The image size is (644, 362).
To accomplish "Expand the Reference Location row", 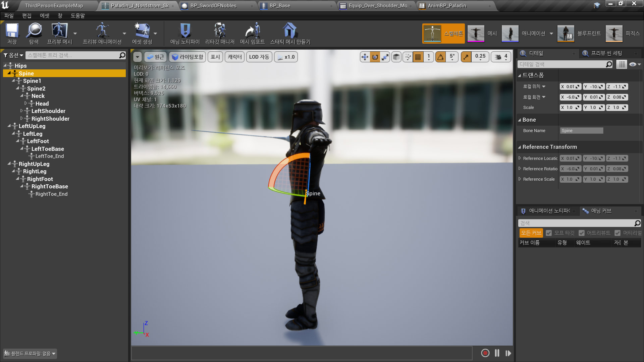I will click(x=520, y=158).
